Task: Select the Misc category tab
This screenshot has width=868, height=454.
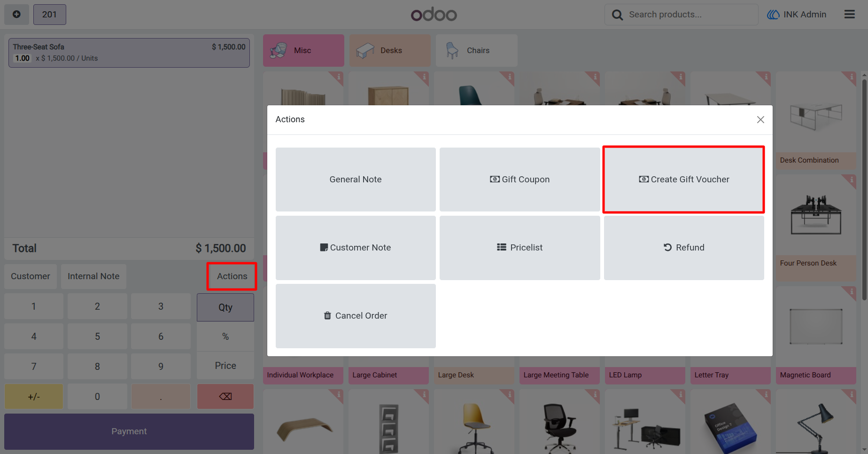Action: (x=303, y=50)
